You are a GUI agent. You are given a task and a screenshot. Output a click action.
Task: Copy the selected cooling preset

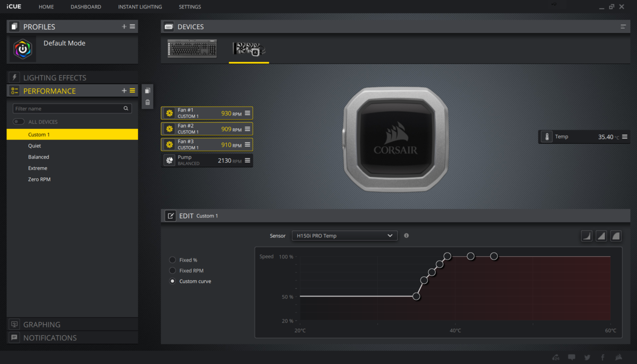click(148, 91)
